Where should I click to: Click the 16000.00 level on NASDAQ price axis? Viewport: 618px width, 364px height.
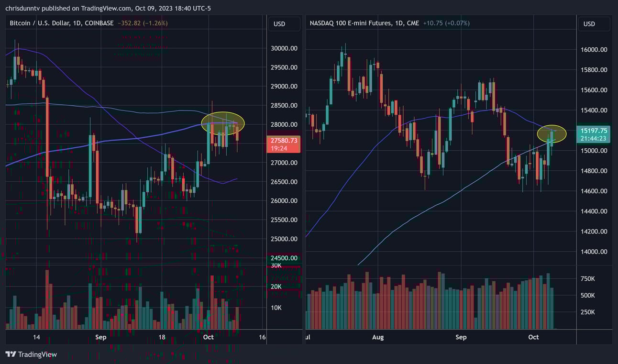[594, 50]
